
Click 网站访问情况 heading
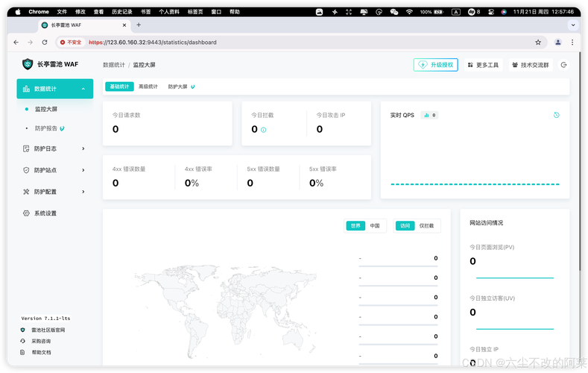point(487,223)
